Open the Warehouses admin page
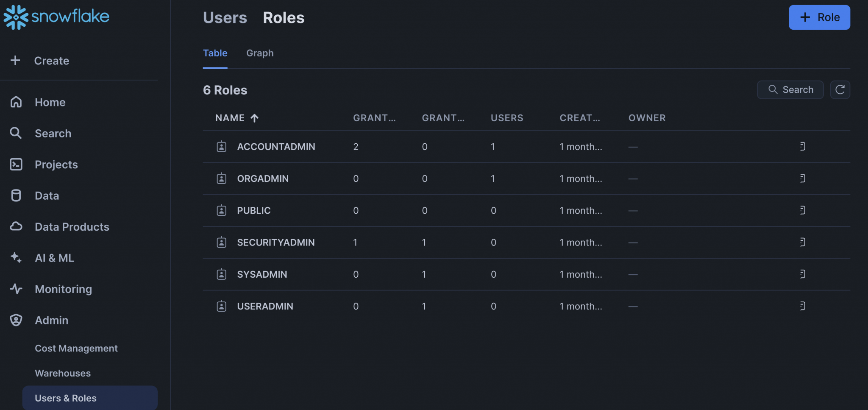The height and width of the screenshot is (410, 868). [x=63, y=373]
